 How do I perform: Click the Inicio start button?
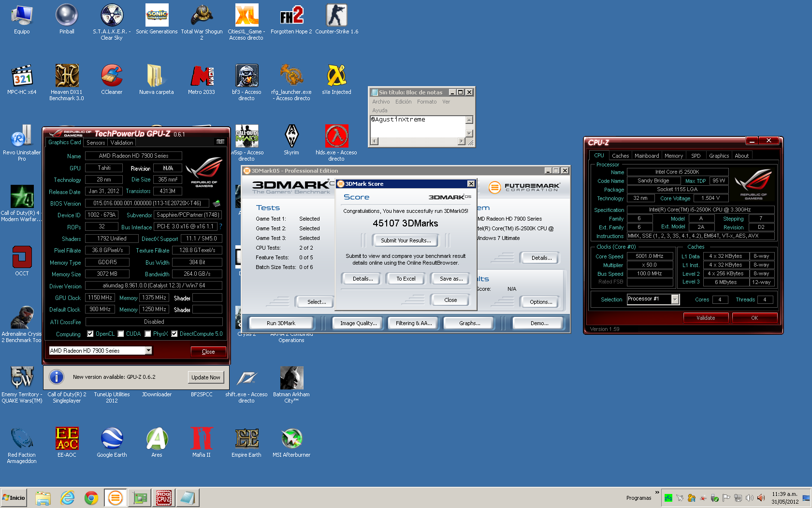14,498
